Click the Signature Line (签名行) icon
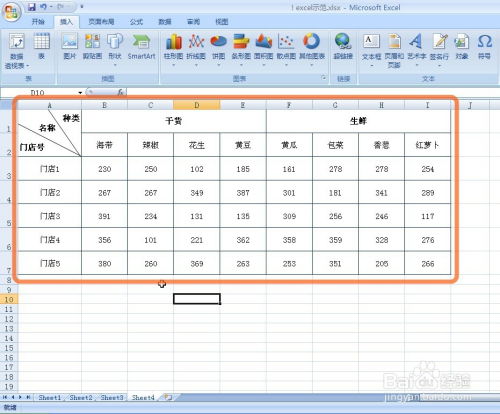Screen dimensions: 500x414 click(x=439, y=42)
